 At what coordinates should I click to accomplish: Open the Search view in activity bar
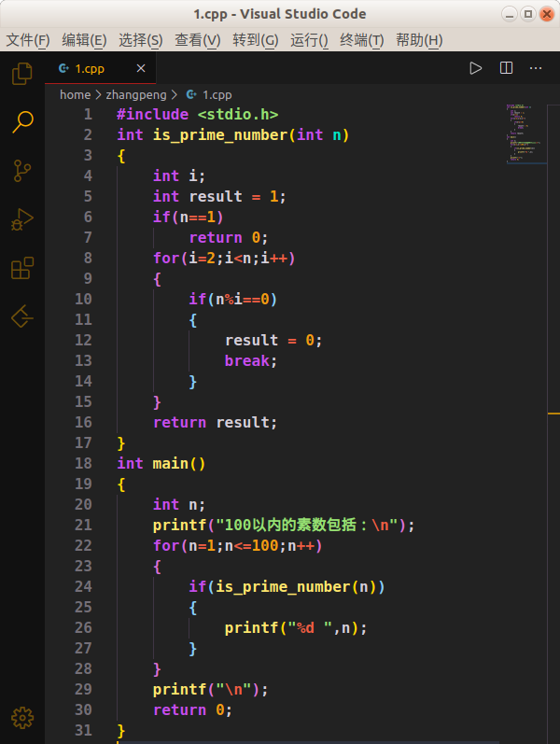click(22, 121)
